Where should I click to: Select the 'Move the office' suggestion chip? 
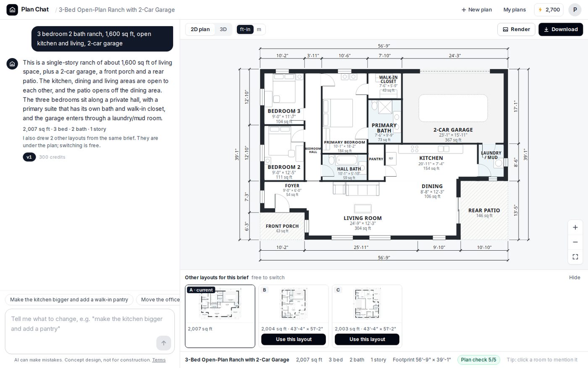158,300
